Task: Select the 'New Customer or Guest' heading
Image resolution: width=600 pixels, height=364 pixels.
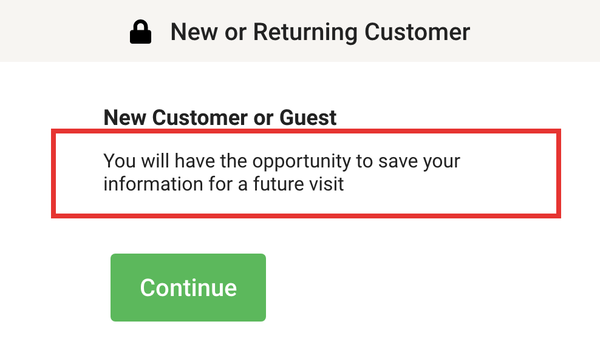Action: 220,118
